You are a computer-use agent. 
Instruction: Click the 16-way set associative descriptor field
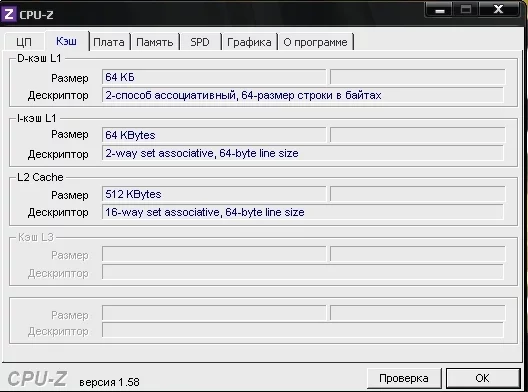point(303,212)
